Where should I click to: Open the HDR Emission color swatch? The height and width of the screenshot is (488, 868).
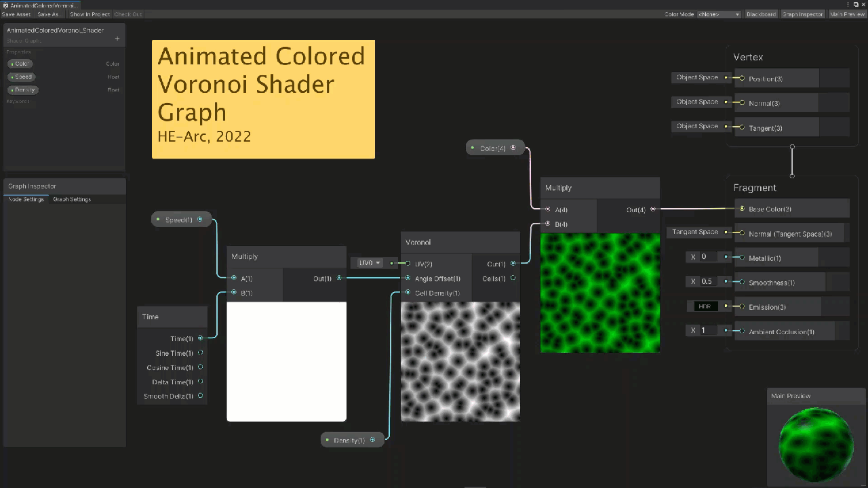[704, 306]
